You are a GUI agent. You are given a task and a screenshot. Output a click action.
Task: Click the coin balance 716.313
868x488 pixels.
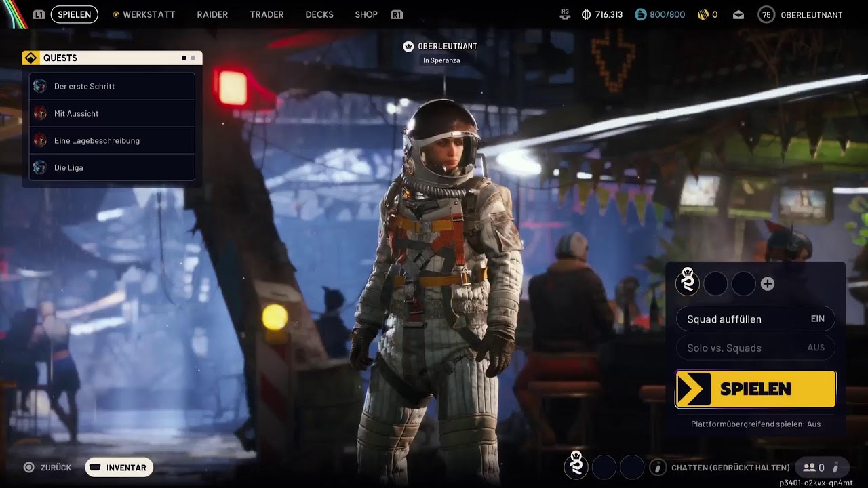(x=608, y=14)
